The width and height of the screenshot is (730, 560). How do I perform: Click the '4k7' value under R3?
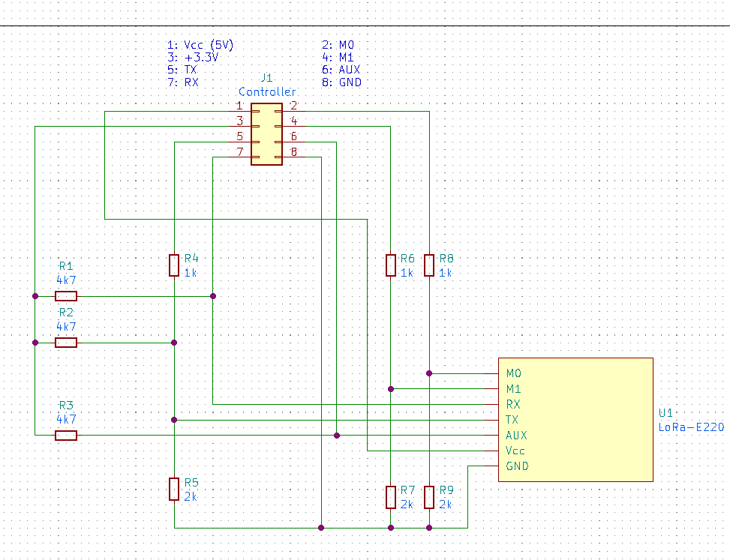coord(66,419)
